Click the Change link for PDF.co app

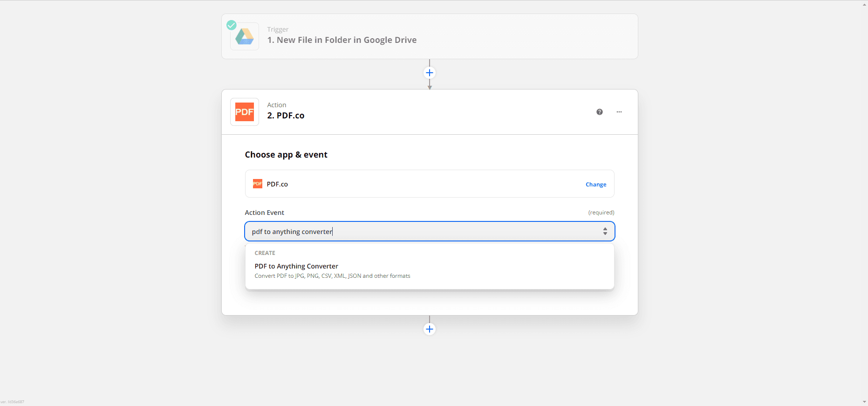pos(595,185)
